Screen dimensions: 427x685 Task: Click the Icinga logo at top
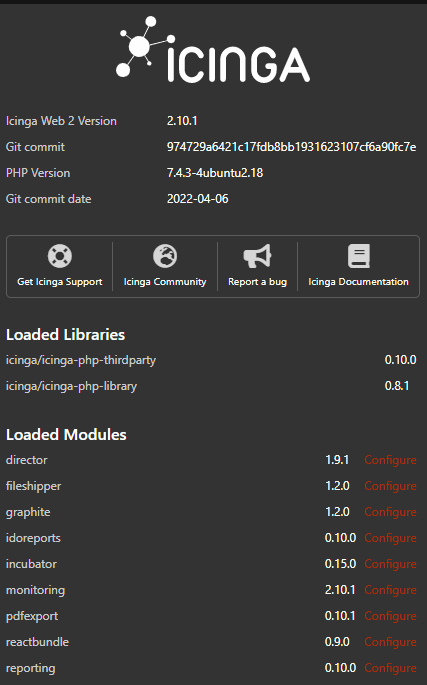(x=213, y=49)
